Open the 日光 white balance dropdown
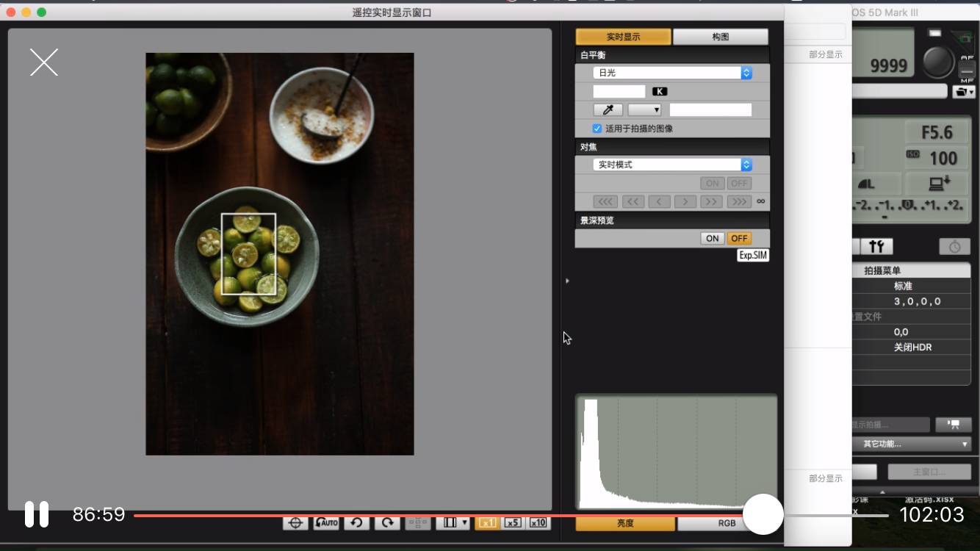980x551 pixels. coord(672,73)
